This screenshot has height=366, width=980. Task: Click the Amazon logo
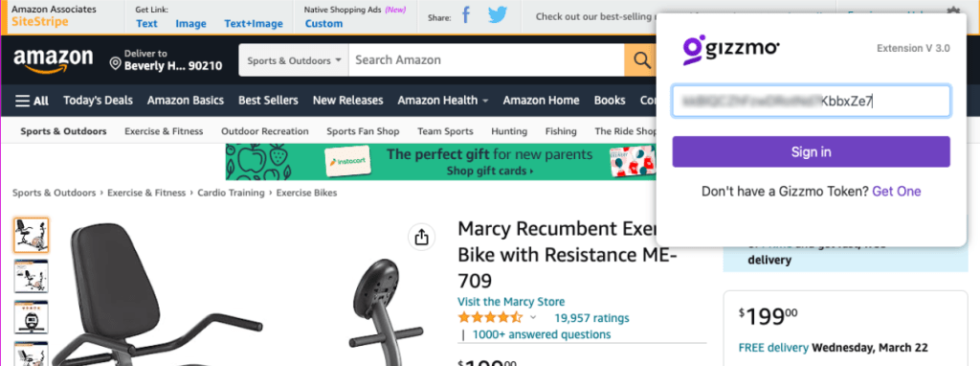(x=54, y=60)
